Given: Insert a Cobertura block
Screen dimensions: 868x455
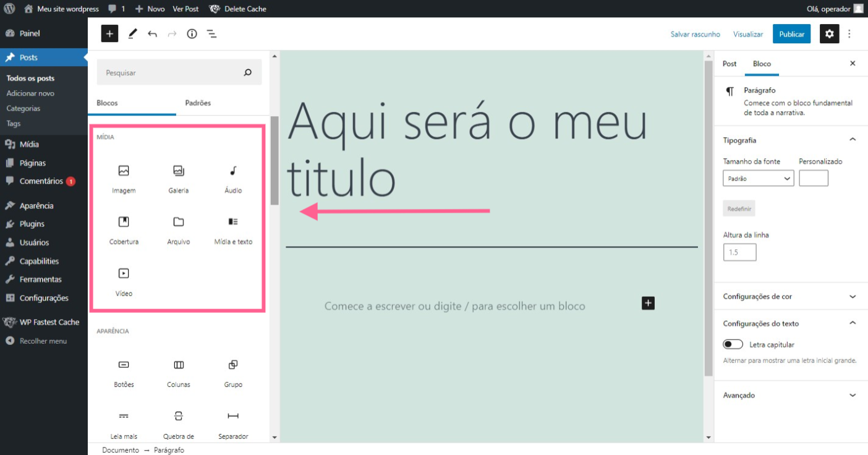Looking at the screenshot, I should click(124, 231).
